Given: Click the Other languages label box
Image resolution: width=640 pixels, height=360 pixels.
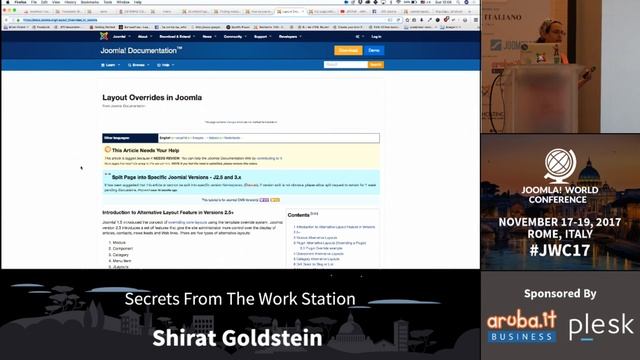Looking at the screenshot, I should [130, 138].
